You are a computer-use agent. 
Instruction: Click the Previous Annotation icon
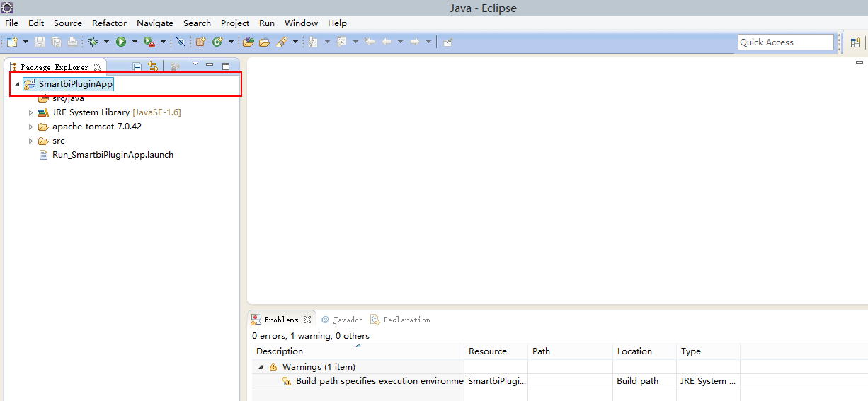click(x=342, y=42)
